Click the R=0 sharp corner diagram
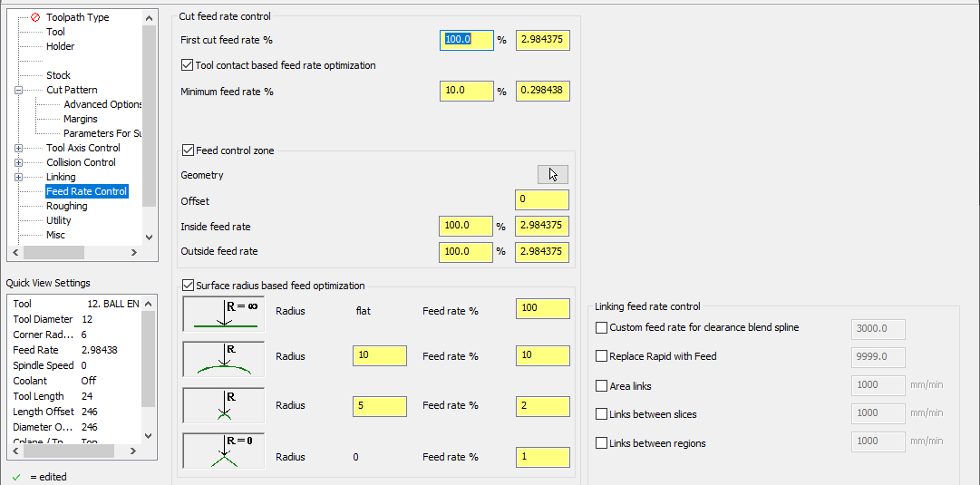The width and height of the screenshot is (980, 485). pos(223,451)
